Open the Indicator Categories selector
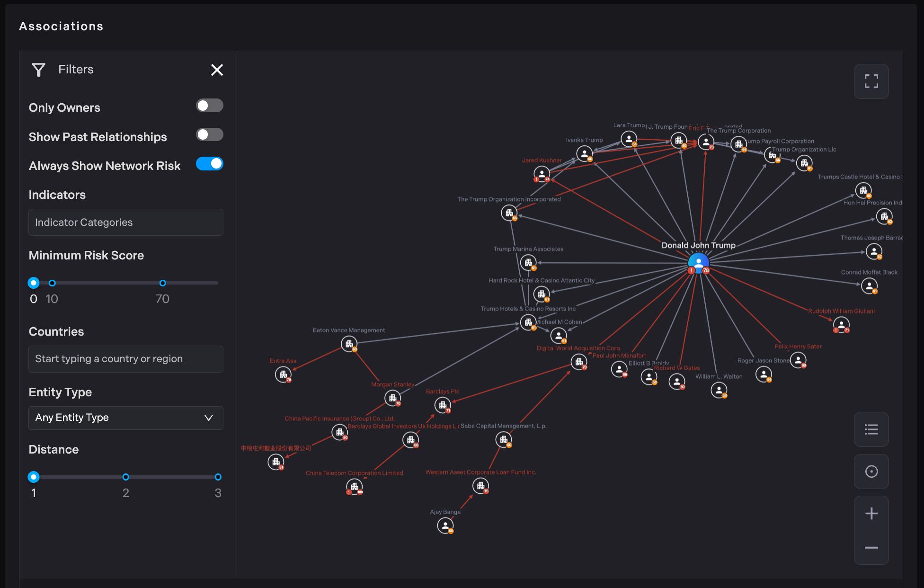This screenshot has height=588, width=924. (125, 223)
